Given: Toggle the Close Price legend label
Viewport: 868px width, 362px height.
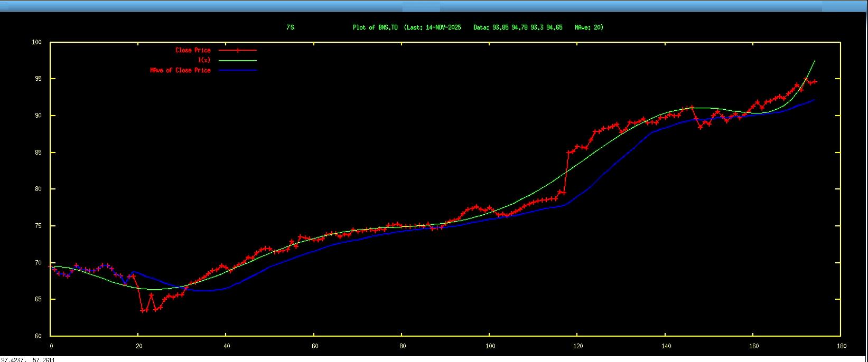Looking at the screenshot, I should (193, 50).
